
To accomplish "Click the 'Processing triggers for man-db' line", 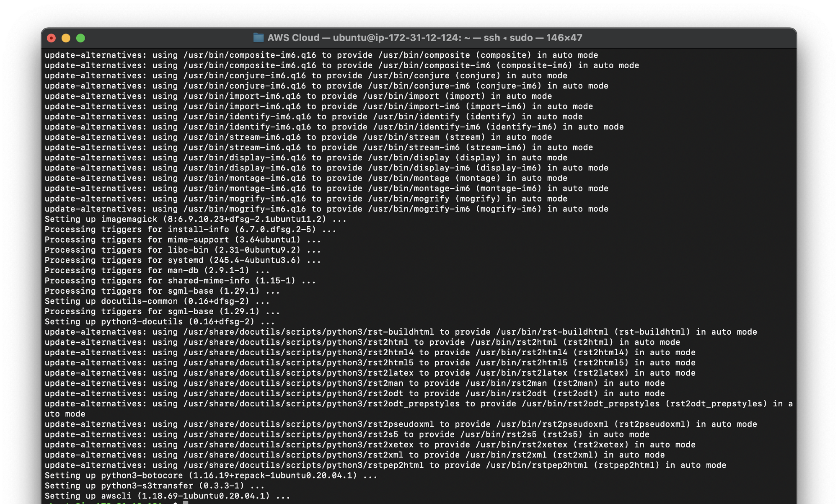I will pyautogui.click(x=157, y=270).
